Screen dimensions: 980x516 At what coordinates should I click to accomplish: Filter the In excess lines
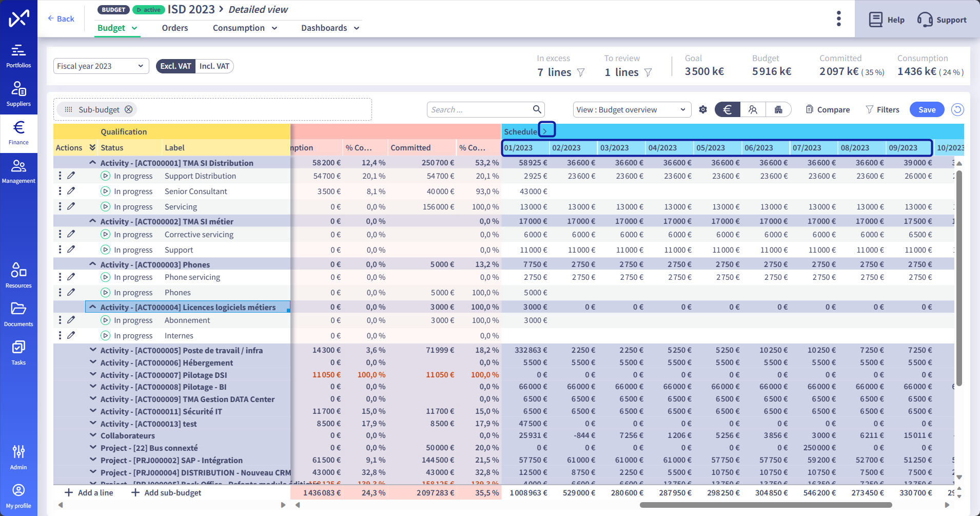click(x=581, y=72)
